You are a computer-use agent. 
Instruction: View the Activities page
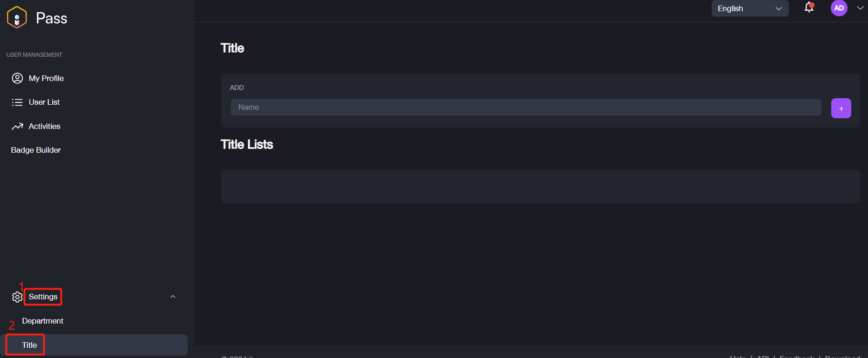pos(44,126)
